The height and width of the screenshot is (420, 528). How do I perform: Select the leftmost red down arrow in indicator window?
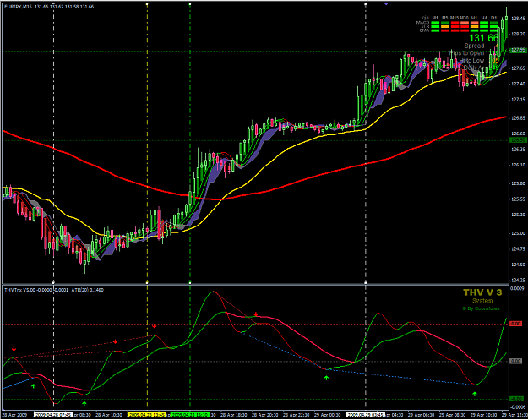click(14, 349)
